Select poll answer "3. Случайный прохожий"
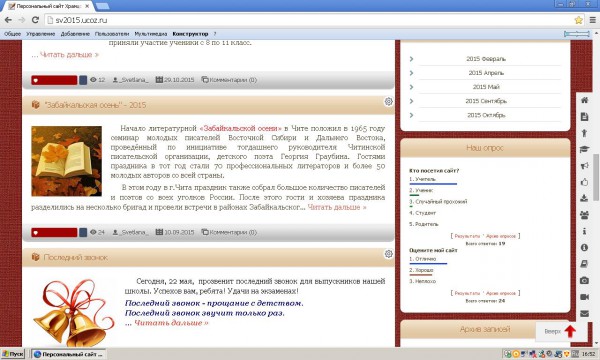This screenshot has height=360, width=600. pyautogui.click(x=438, y=202)
